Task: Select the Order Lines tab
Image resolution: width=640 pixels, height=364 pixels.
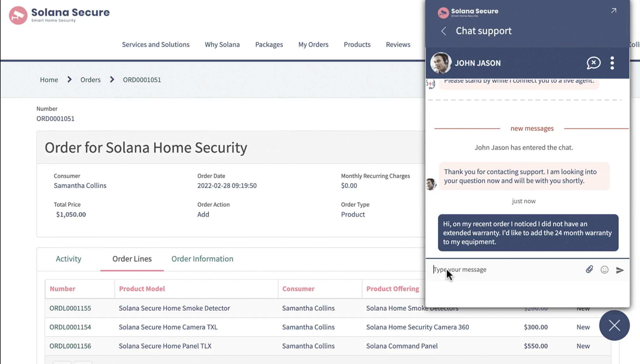Action: point(132,259)
